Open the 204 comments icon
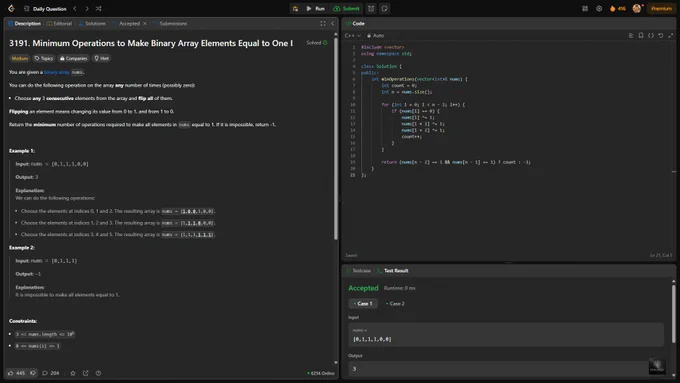The width and height of the screenshot is (680, 383). pyautogui.click(x=51, y=373)
